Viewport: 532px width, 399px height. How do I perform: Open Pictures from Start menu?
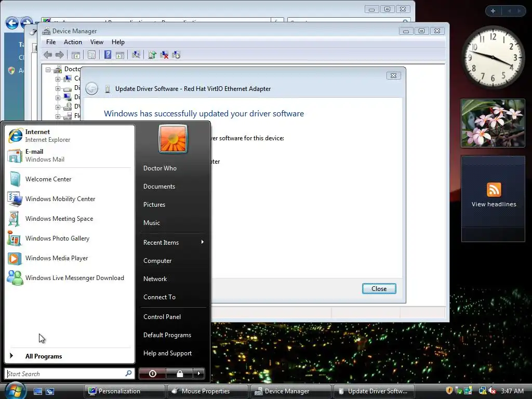[x=154, y=205]
